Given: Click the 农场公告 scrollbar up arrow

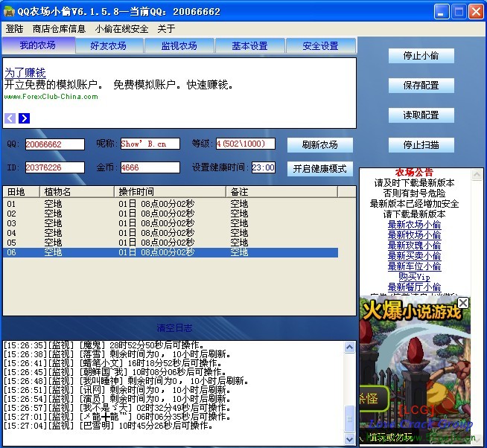Looking at the screenshot, I should coord(477,175).
